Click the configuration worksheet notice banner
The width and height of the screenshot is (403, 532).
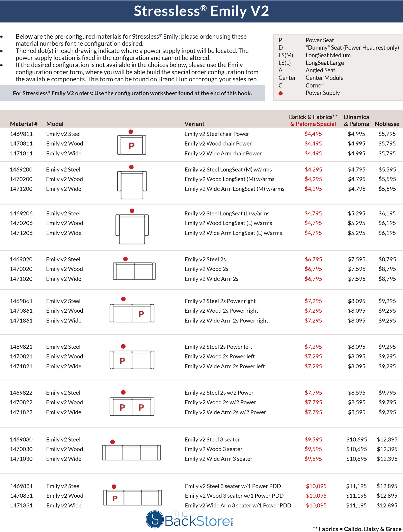click(x=132, y=93)
